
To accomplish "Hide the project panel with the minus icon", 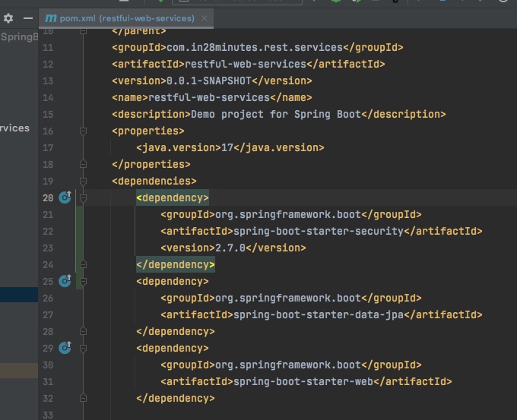I will 28,18.
